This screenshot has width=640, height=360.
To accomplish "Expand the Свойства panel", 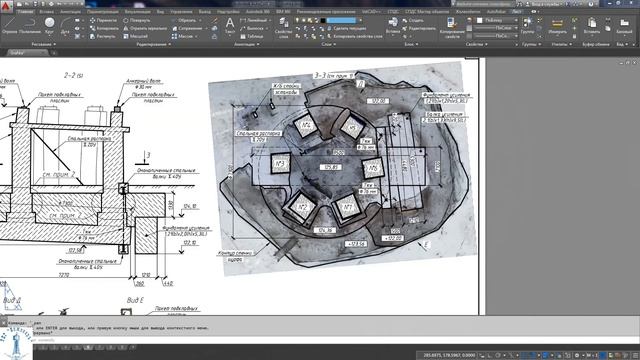I will coord(476,44).
